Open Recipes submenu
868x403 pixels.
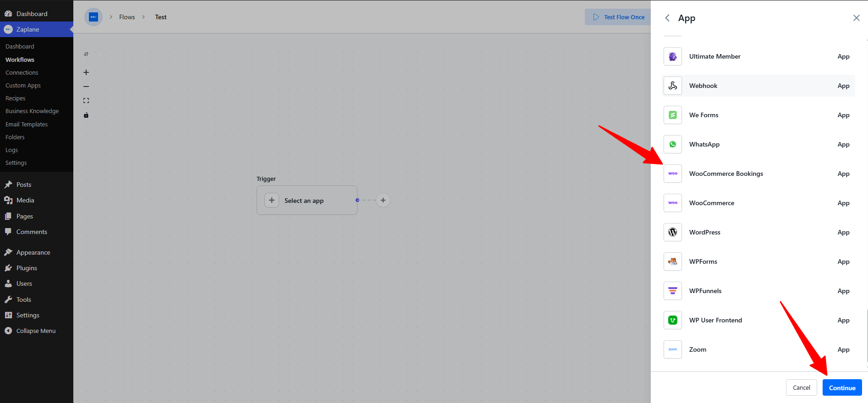(x=16, y=98)
